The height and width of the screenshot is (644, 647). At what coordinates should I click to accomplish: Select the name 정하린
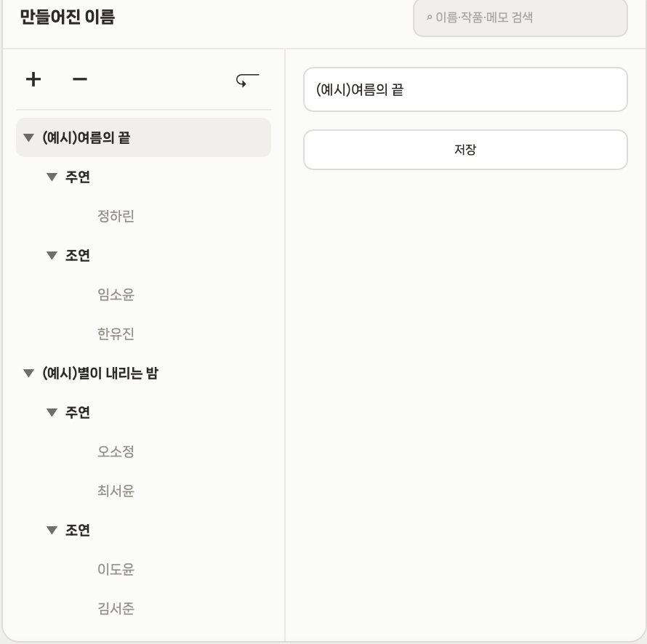(116, 216)
